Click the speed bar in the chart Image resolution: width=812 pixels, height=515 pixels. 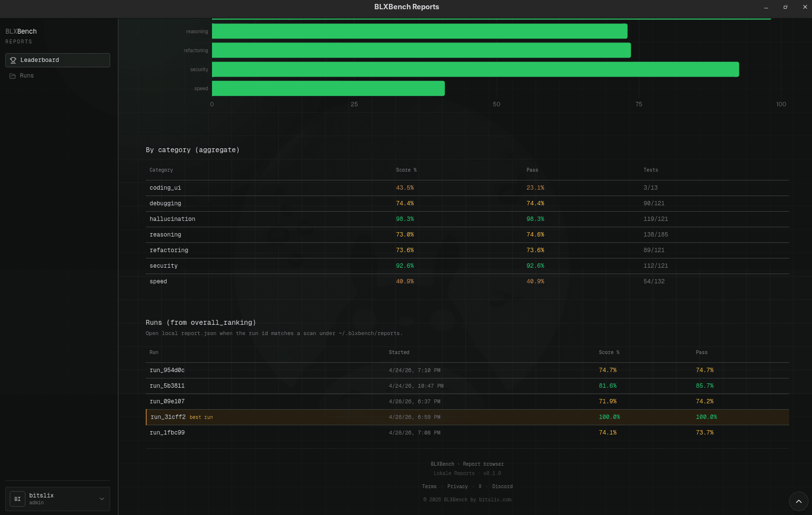pyautogui.click(x=329, y=88)
